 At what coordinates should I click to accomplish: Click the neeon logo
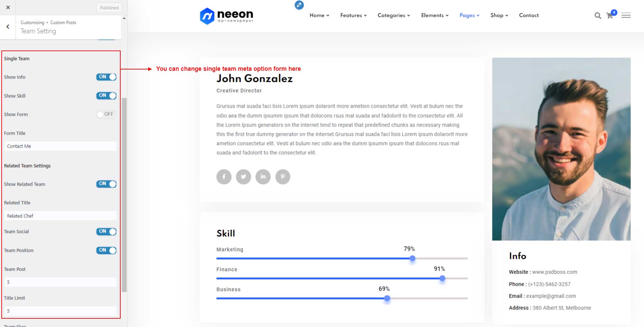226,16
